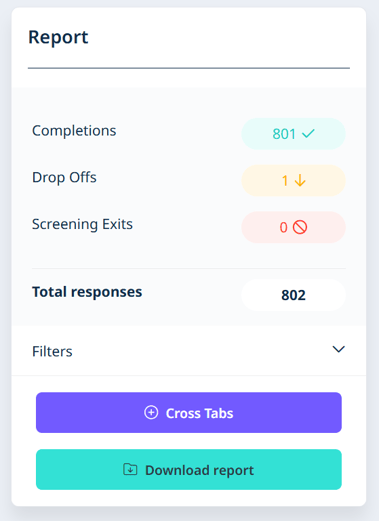
Task: Select the Drop Offs count badge
Action: pyautogui.click(x=293, y=180)
